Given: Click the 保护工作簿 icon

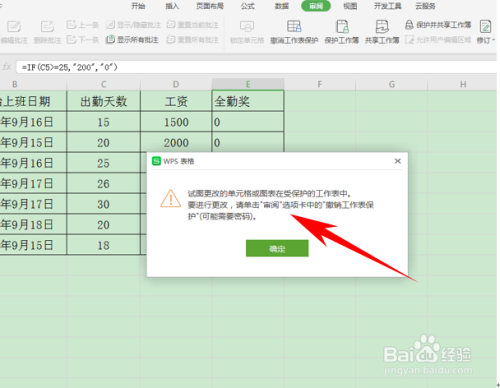Looking at the screenshot, I should (x=342, y=26).
